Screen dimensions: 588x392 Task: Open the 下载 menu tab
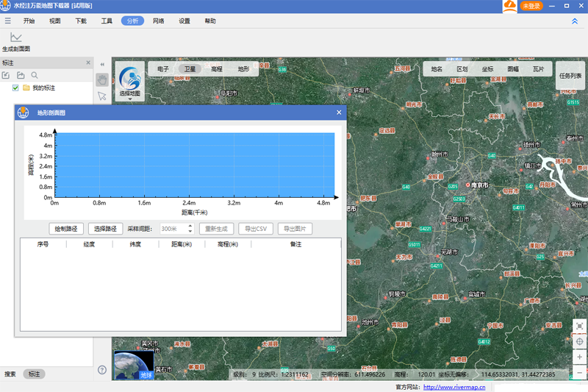coord(81,21)
